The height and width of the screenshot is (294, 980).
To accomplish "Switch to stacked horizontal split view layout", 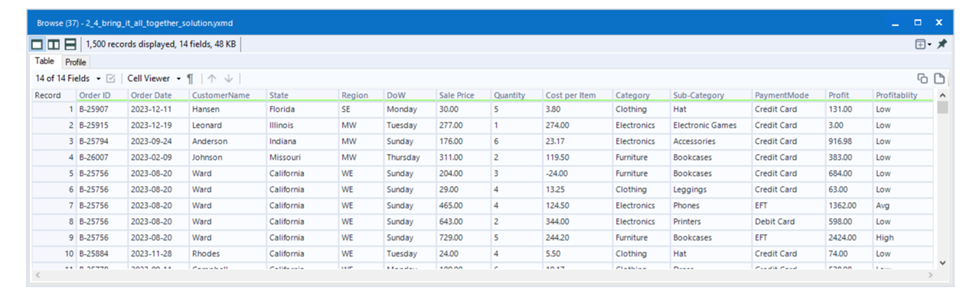I will pos(70,45).
